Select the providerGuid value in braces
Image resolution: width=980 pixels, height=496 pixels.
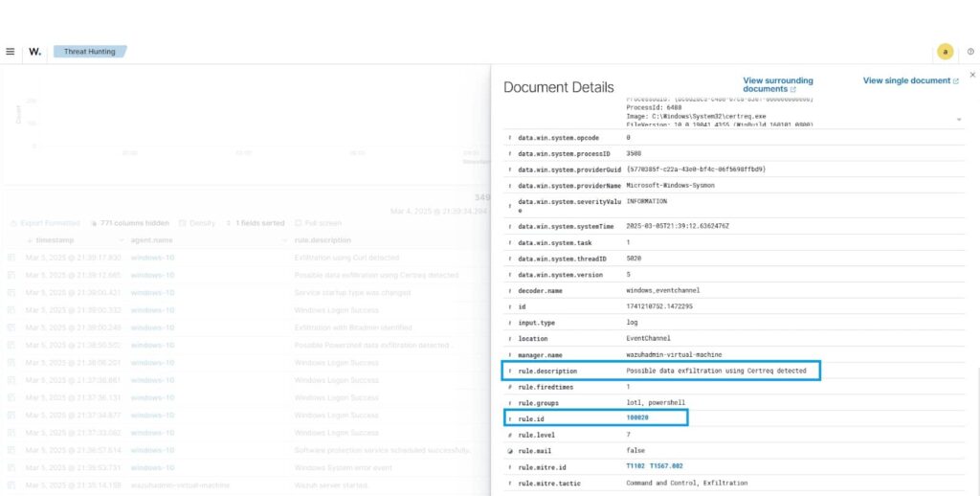(x=696, y=169)
